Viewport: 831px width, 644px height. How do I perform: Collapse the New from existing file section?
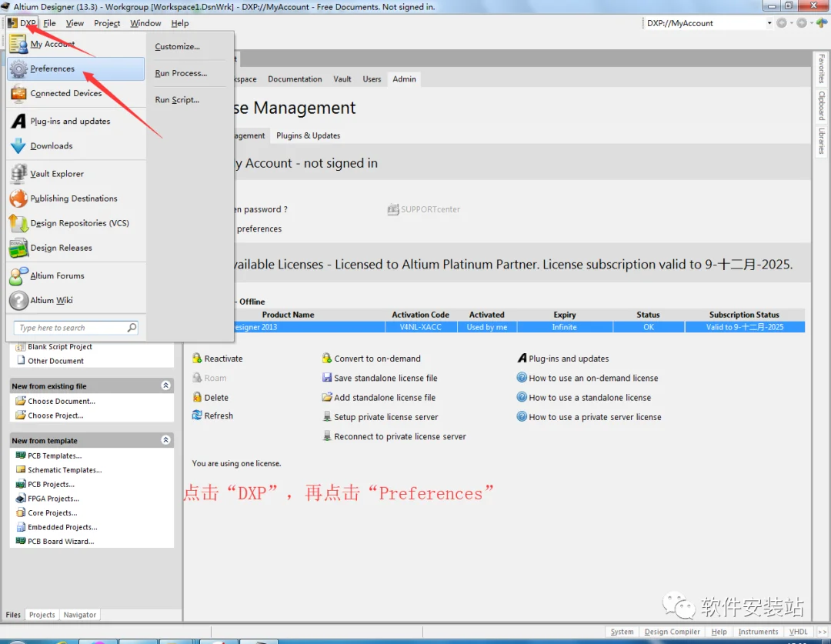click(165, 385)
